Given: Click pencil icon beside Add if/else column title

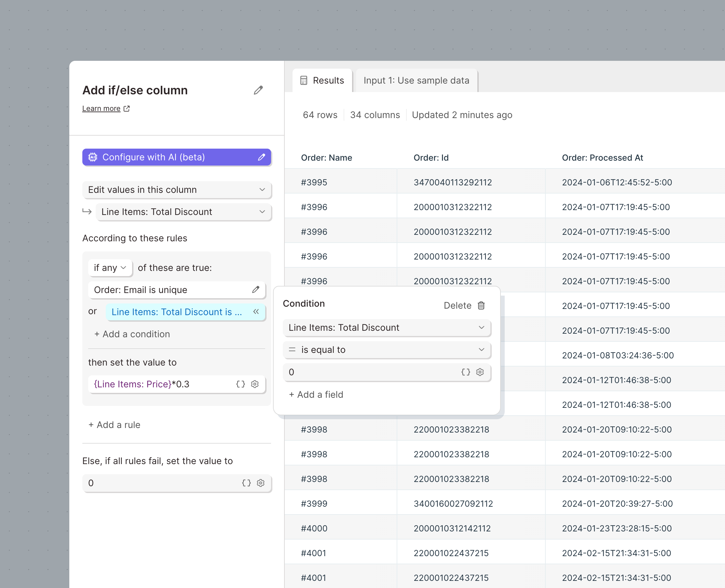Looking at the screenshot, I should point(258,90).
